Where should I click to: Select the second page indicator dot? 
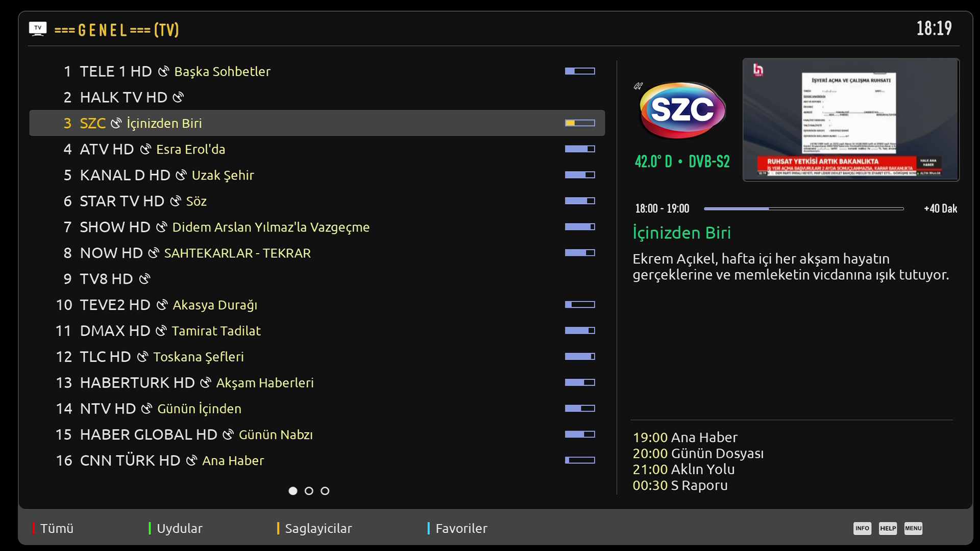309,491
